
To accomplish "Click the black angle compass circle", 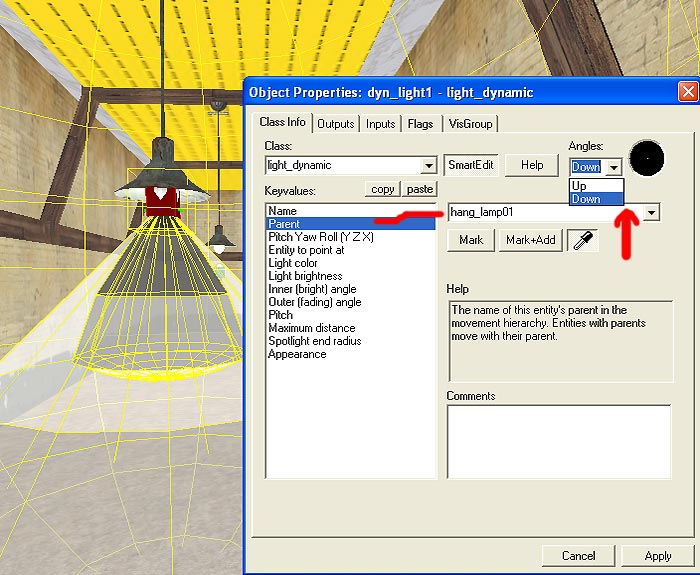I will (x=648, y=158).
